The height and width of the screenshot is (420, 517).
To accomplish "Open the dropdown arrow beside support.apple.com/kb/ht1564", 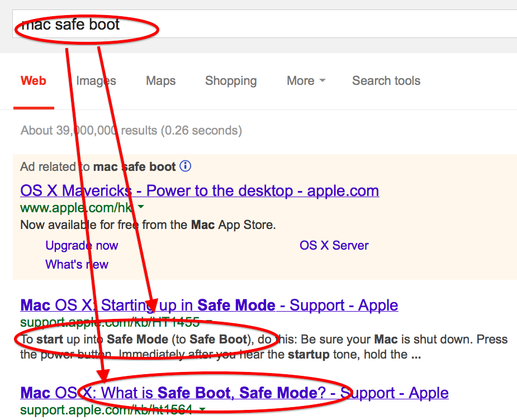I will point(202,409).
